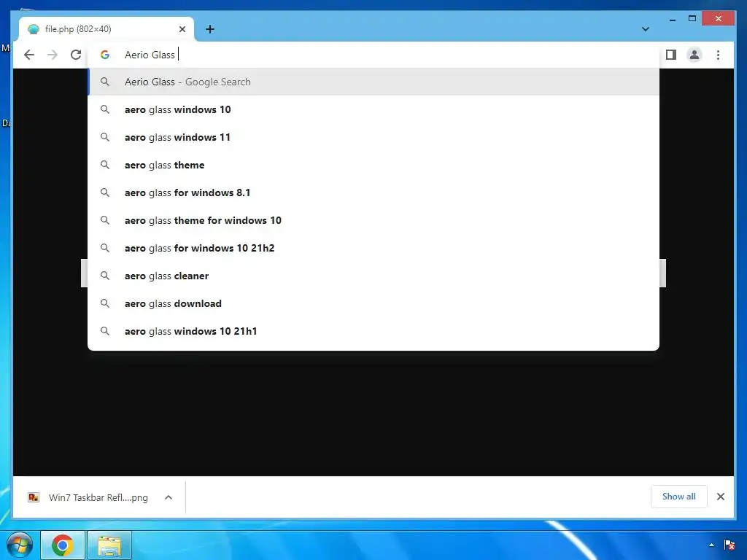The image size is (747, 560).
Task: Select 'aero glass windows 10 21h1' suggestion
Action: (x=373, y=331)
